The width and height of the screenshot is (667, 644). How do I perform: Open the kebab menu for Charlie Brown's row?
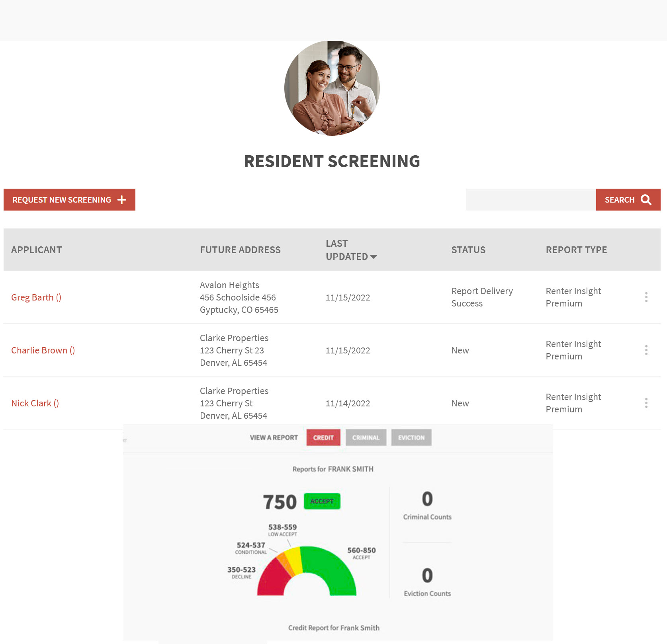click(x=646, y=350)
